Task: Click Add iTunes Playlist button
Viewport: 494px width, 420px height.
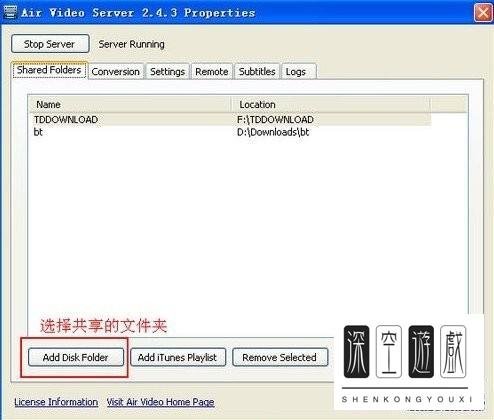Action: [178, 357]
